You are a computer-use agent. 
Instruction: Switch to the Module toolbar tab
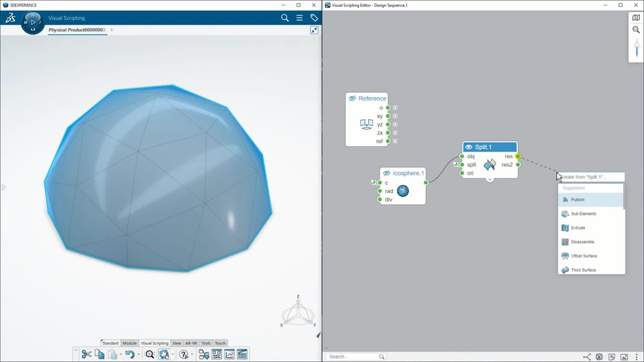click(x=129, y=343)
